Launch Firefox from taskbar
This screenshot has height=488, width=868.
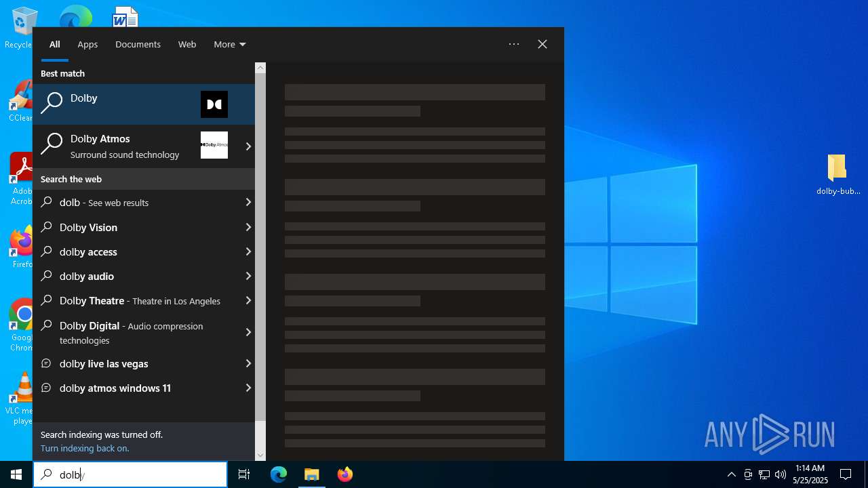tap(345, 474)
